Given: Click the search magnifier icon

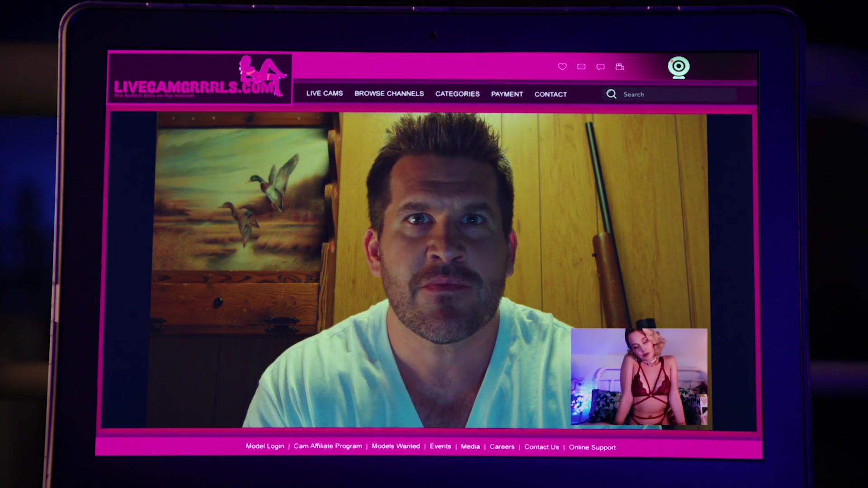Looking at the screenshot, I should pos(611,94).
